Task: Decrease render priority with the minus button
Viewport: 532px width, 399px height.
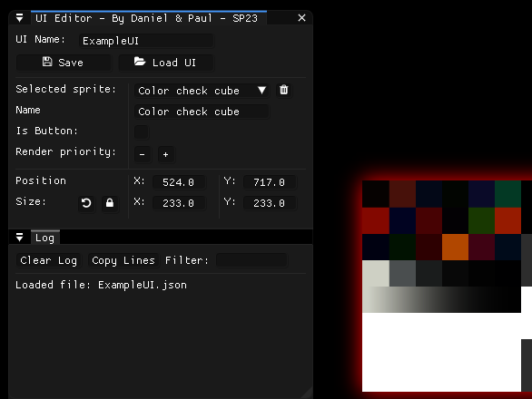Action: click(x=143, y=154)
